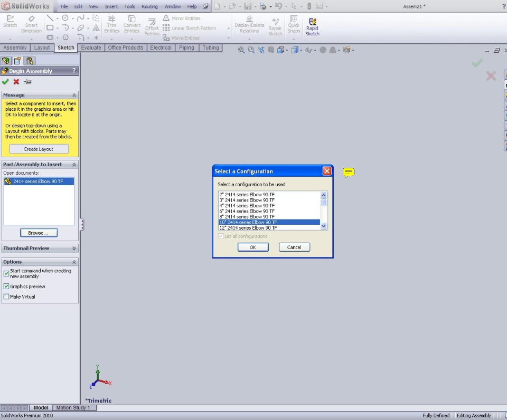This screenshot has width=507, height=420.
Task: Select 12" 2414 series Elbow 90 TF
Action: [x=269, y=227]
